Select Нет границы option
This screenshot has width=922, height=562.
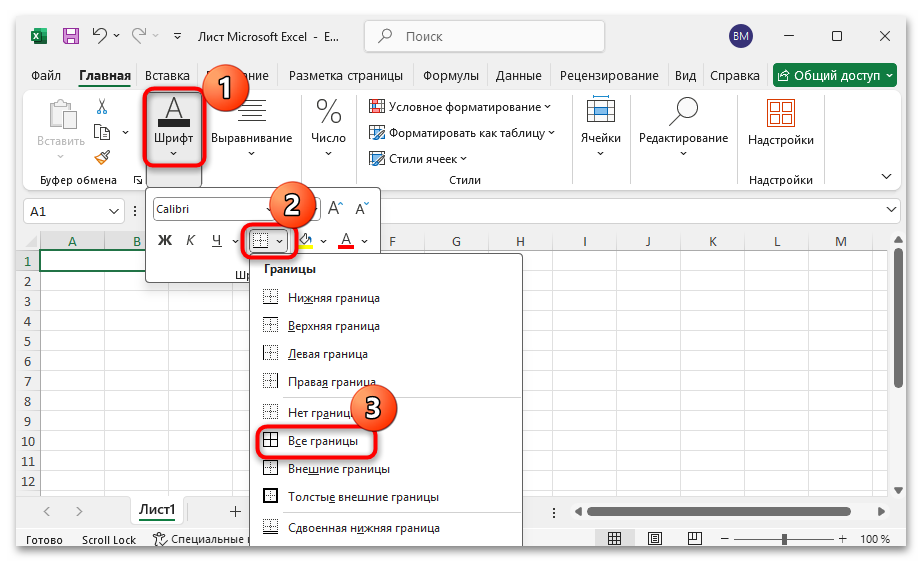coord(386,413)
